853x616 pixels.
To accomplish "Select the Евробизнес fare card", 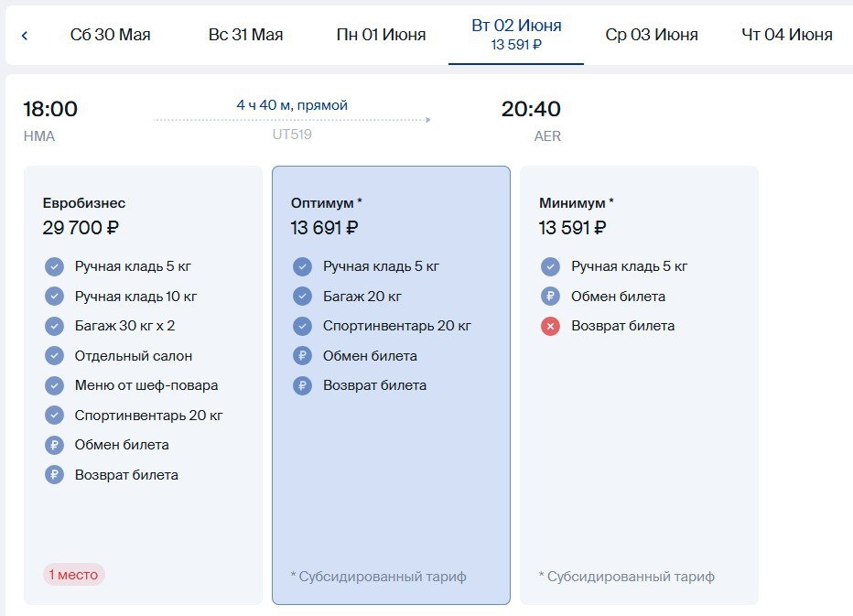I will [143, 384].
